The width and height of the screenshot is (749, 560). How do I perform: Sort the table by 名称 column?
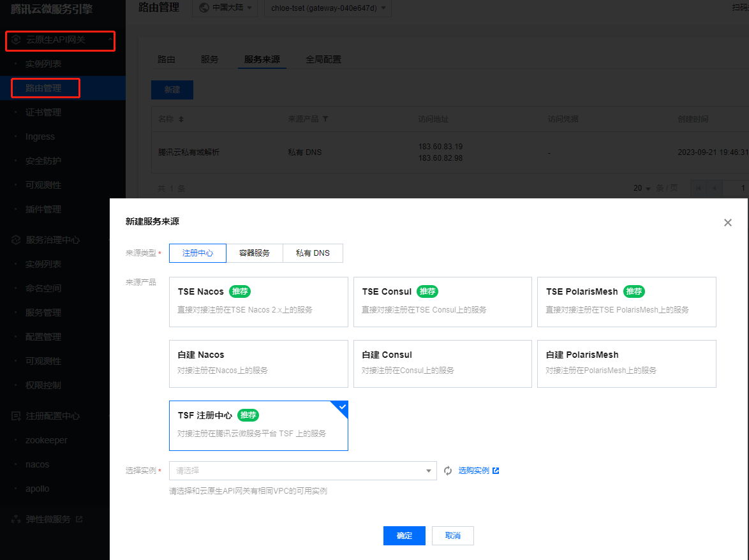[181, 119]
